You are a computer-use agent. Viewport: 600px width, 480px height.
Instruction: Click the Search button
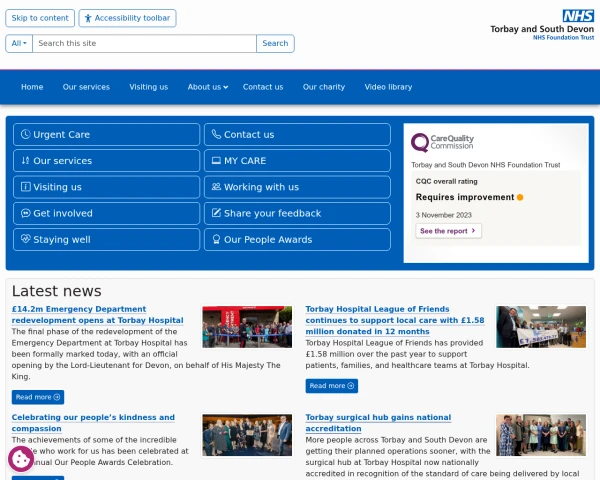click(275, 43)
